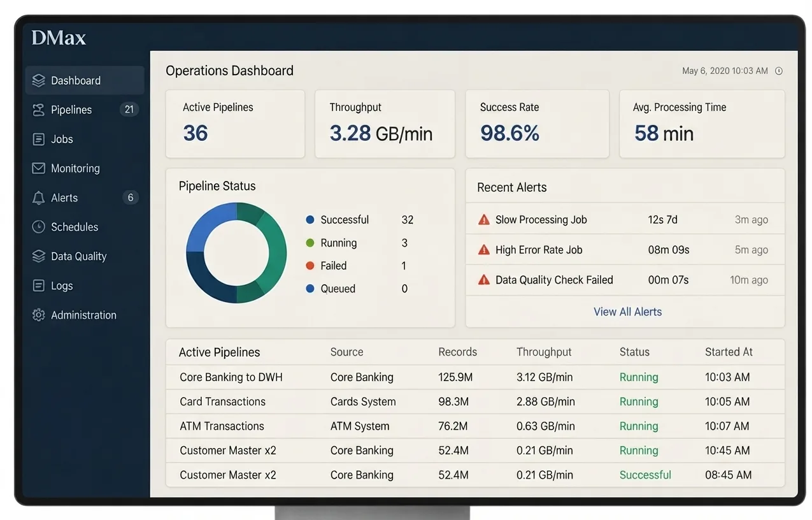Click the May 6, 2020 10:03 AM timestamp

coord(725,71)
